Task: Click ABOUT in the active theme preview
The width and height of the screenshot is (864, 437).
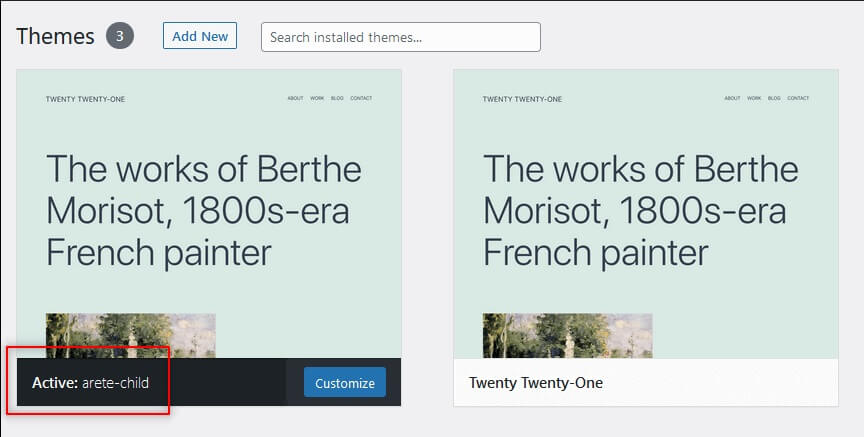Action: tap(295, 98)
